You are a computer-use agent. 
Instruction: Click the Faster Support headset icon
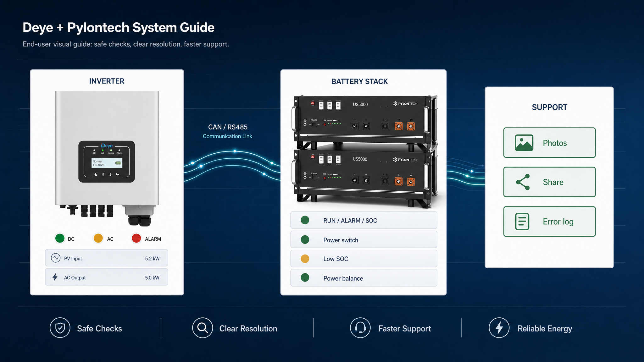[x=360, y=328]
